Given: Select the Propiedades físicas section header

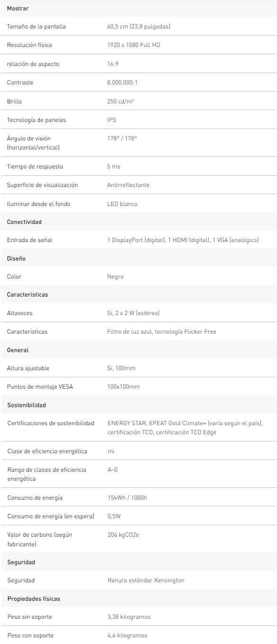Looking at the screenshot, I should tap(138, 599).
